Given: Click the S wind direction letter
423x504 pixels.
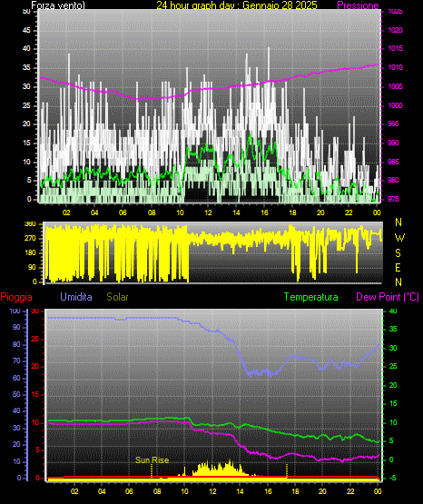Looking at the screenshot, I should [x=398, y=253].
